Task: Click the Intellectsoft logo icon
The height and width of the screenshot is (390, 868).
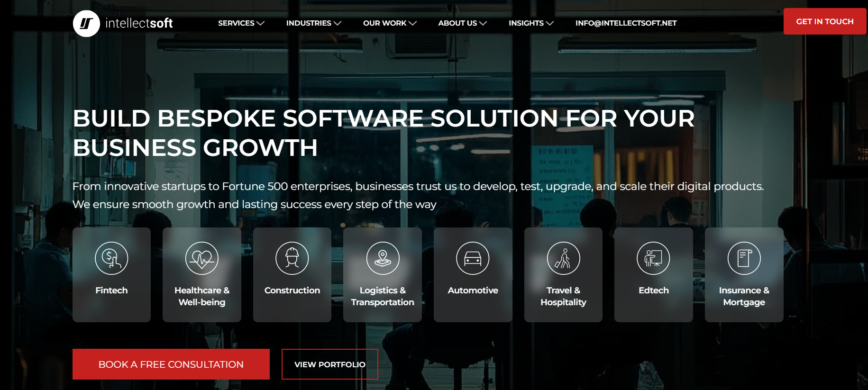Action: 86,23
